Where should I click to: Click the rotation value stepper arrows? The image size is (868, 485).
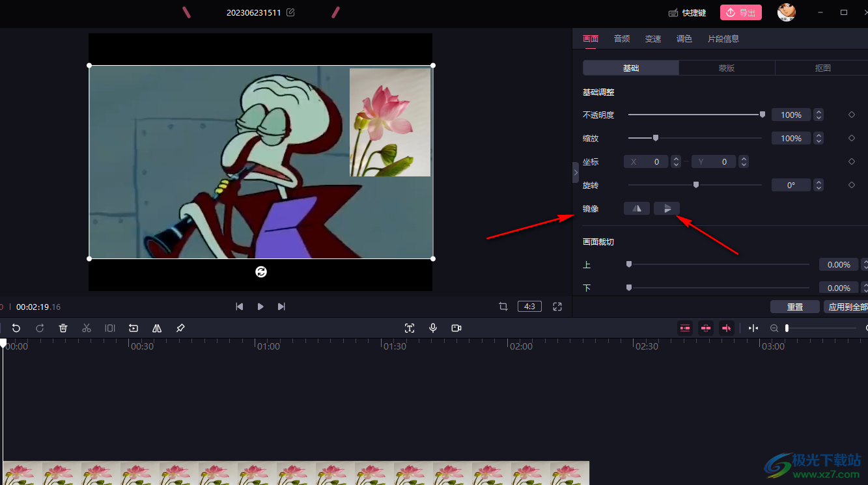pos(819,185)
